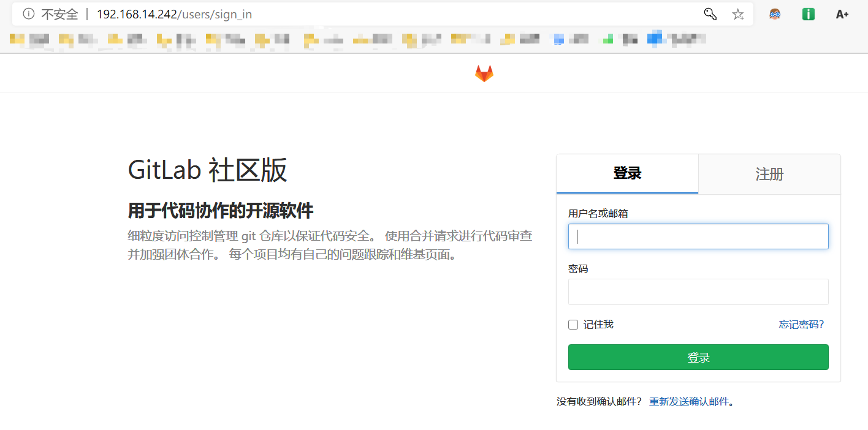Open the green "i" extension icon
The width and height of the screenshot is (868, 430).
pyautogui.click(x=809, y=13)
